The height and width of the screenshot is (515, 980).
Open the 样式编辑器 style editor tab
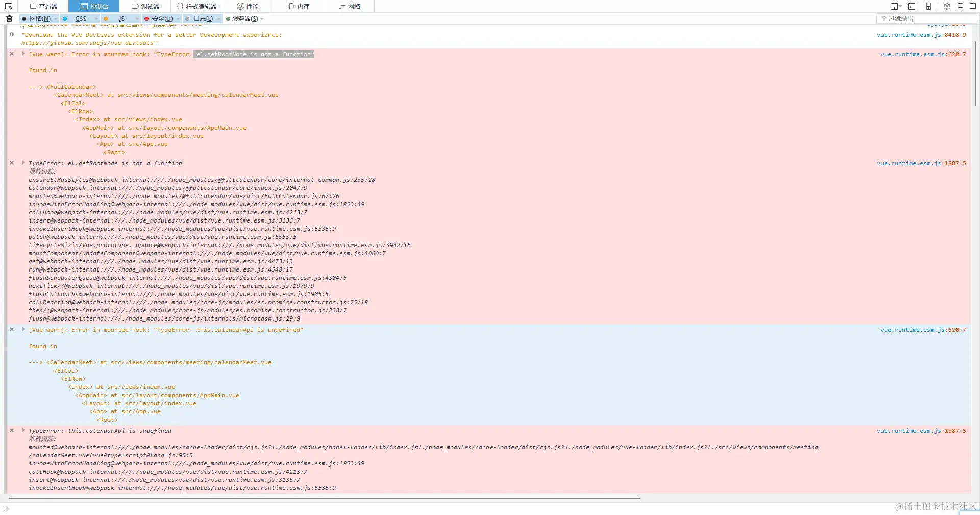coord(197,6)
